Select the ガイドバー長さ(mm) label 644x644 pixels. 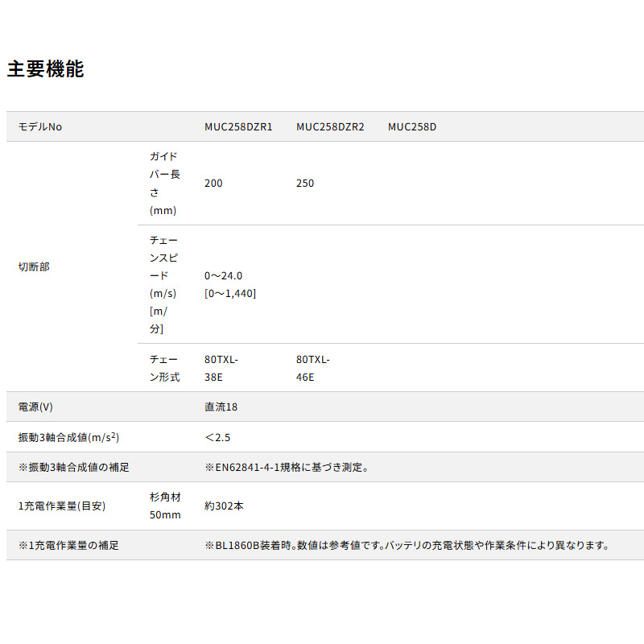tap(164, 184)
